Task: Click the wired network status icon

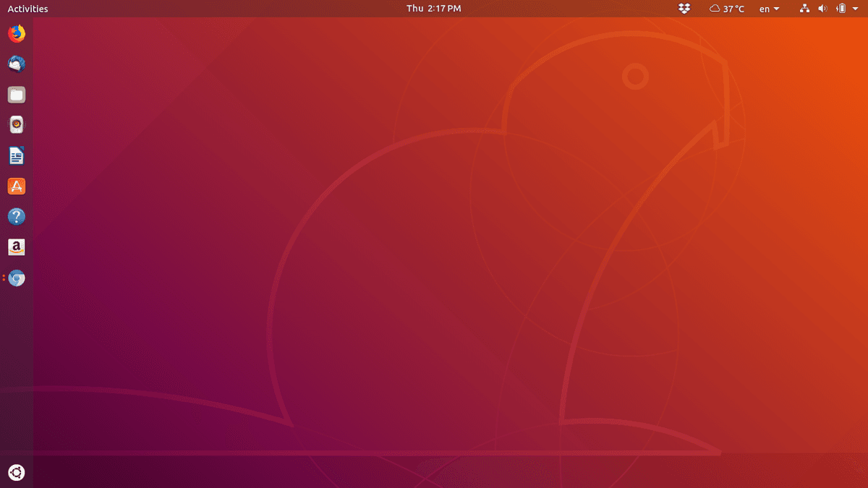Action: 804,9
